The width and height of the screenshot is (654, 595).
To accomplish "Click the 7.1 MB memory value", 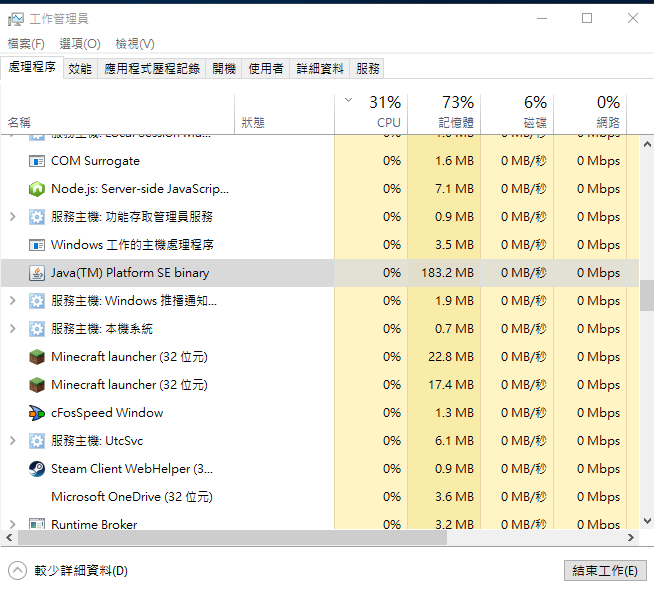I will [x=455, y=189].
